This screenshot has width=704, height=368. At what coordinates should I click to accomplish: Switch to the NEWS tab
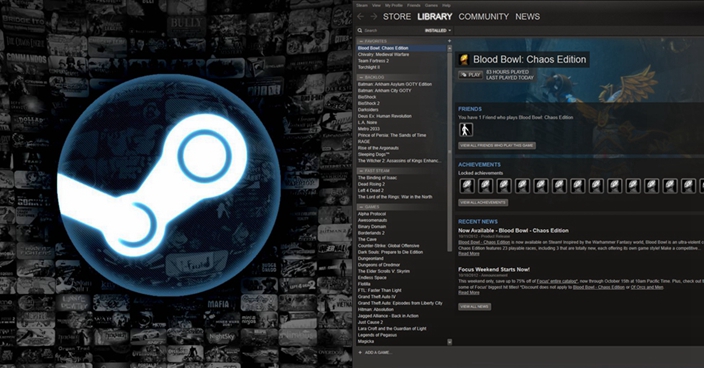(x=528, y=17)
